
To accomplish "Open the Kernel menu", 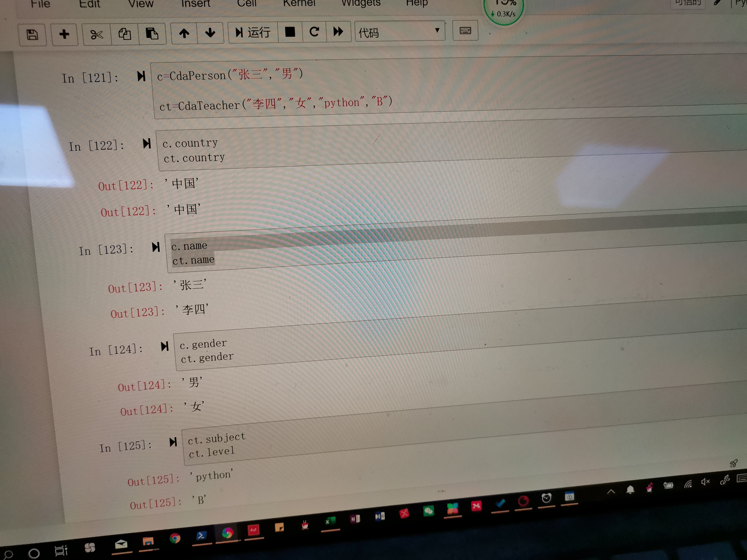I will point(299,3).
